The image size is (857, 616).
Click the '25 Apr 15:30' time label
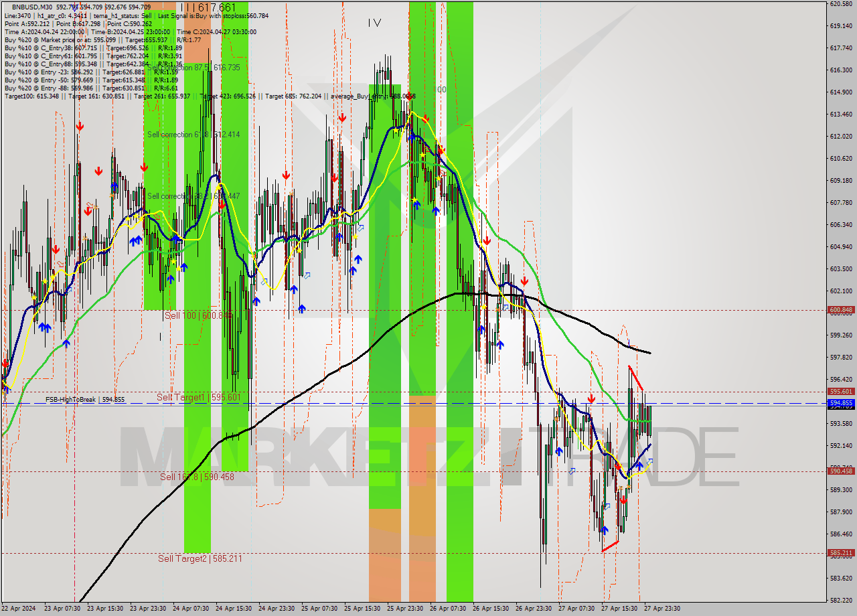(x=362, y=609)
